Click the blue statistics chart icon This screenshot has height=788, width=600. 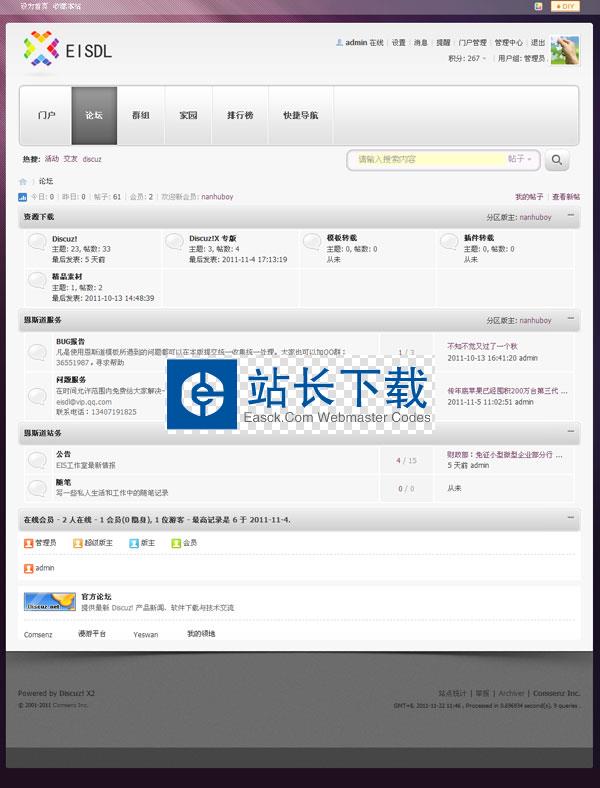coord(23,197)
